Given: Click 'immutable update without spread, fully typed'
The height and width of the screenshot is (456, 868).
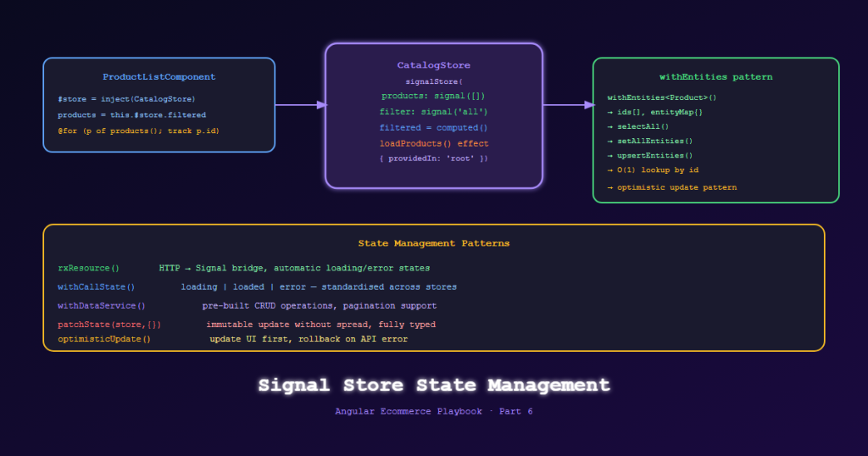Looking at the screenshot, I should (x=321, y=325).
